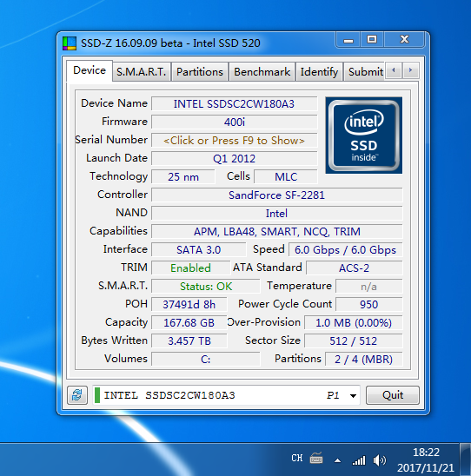Click the POH value 37491d 8h
This screenshot has width=471, height=476.
coord(189,305)
